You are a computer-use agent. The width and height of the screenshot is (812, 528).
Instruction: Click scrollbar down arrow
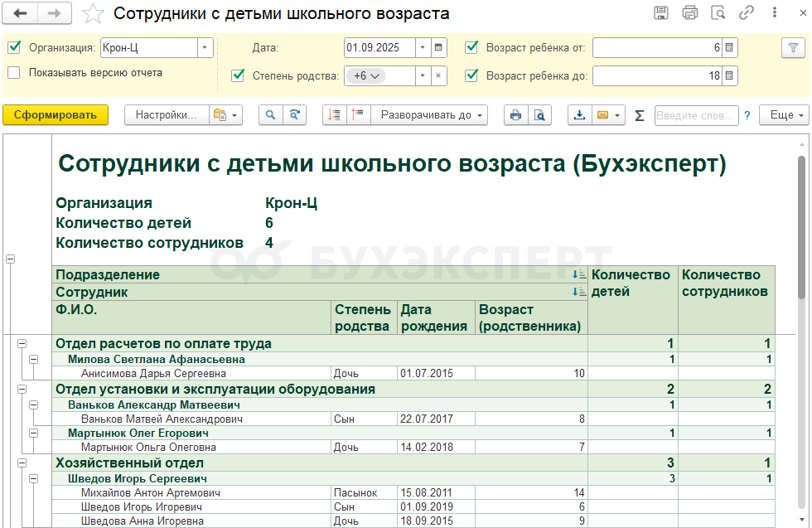pyautogui.click(x=802, y=521)
